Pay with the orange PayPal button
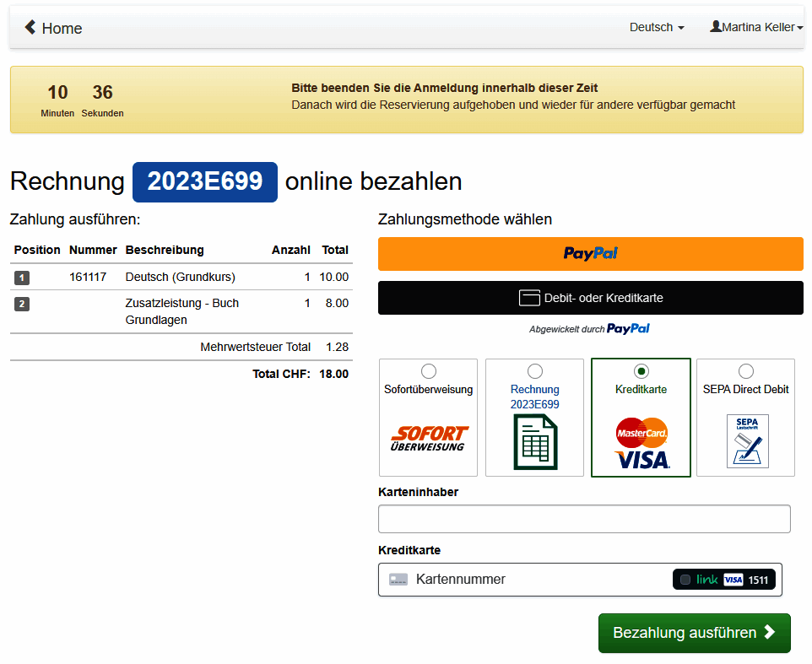812x664 pixels. (590, 254)
